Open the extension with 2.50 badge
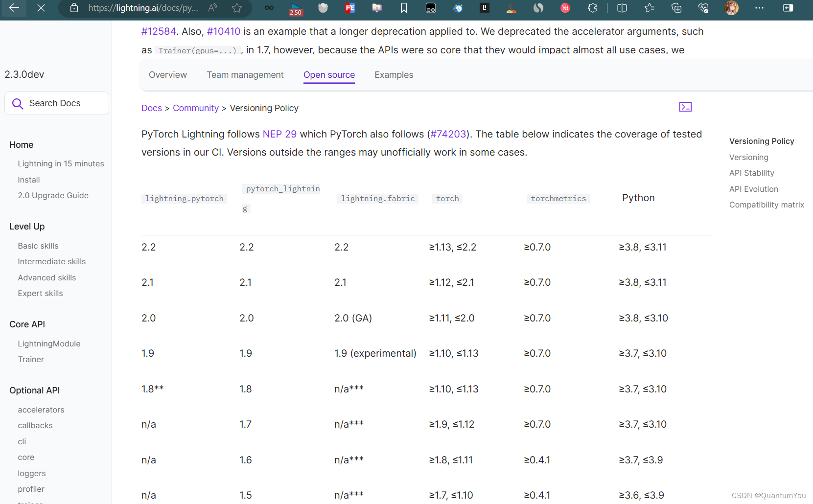The width and height of the screenshot is (813, 504). tap(296, 9)
